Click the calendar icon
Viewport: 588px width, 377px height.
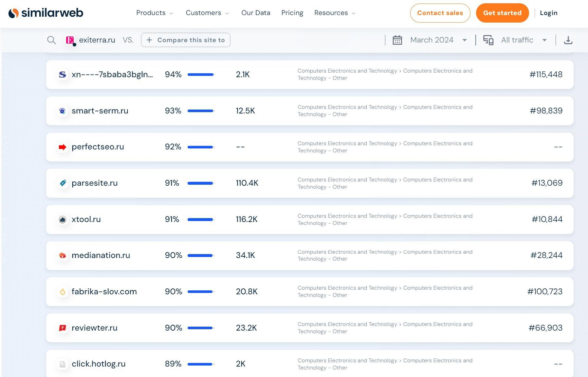[x=397, y=40]
